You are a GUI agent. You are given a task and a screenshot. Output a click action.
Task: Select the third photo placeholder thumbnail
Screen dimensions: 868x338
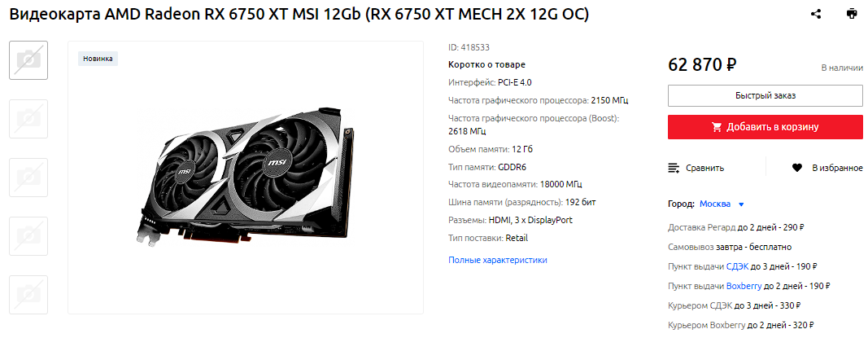[x=28, y=178]
